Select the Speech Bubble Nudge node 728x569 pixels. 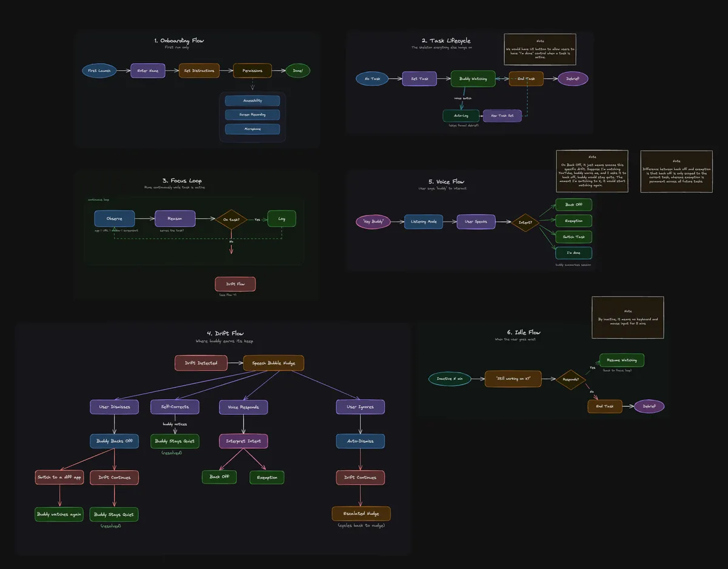pos(274,363)
